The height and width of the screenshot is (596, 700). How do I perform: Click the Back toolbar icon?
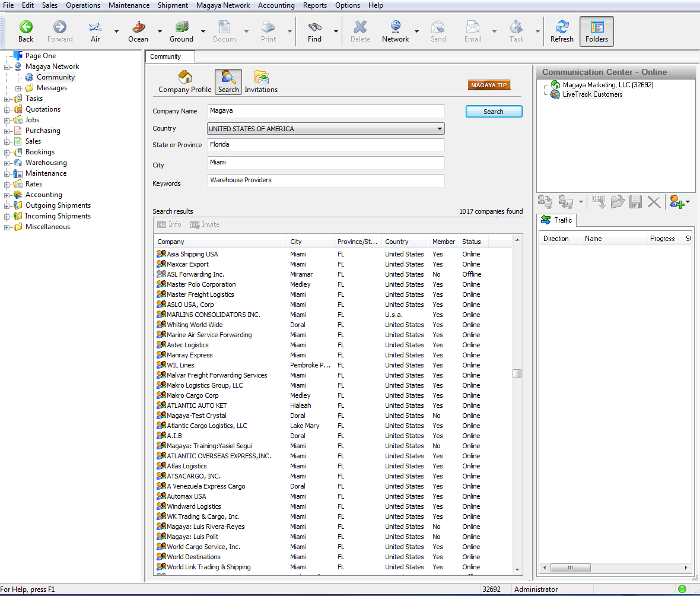pyautogui.click(x=26, y=31)
